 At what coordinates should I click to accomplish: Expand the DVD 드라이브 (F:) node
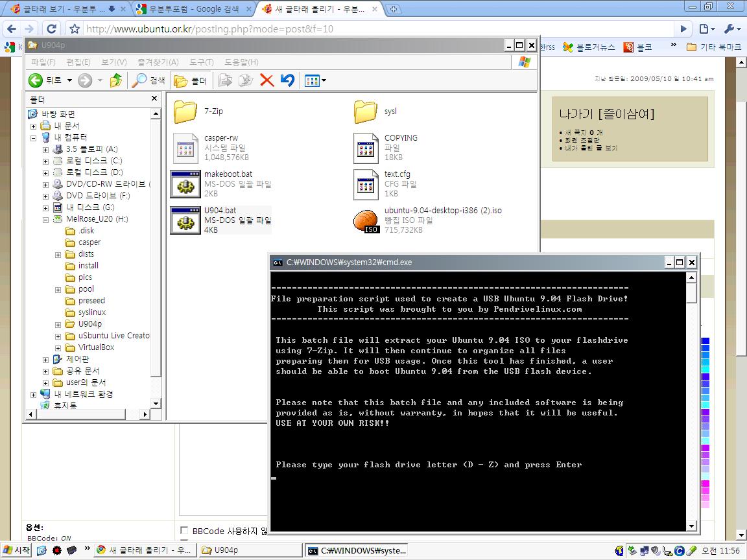46,196
